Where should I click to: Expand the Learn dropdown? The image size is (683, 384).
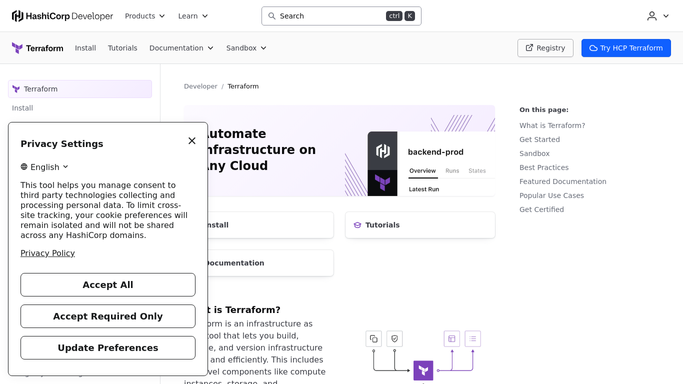[193, 16]
